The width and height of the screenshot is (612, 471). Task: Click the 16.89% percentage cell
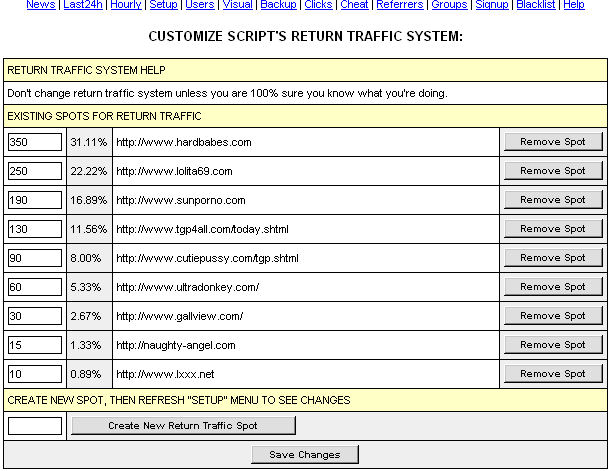point(89,200)
